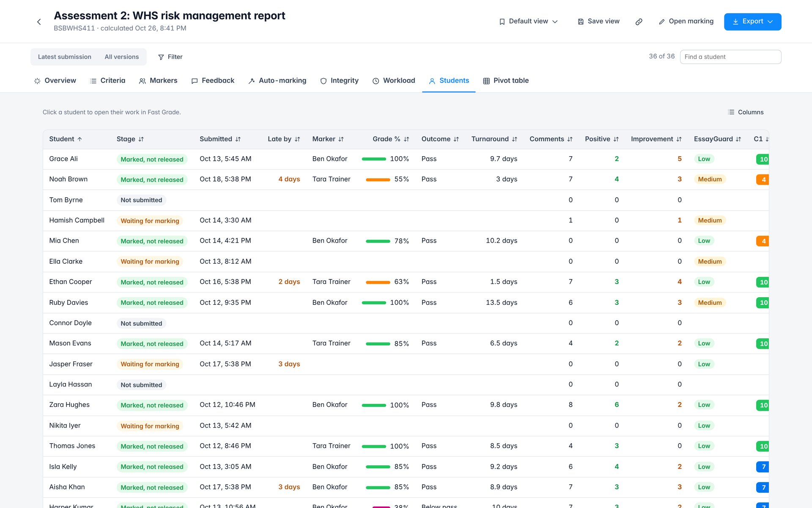Click Mia Chen's 78% grade bar

[378, 241]
